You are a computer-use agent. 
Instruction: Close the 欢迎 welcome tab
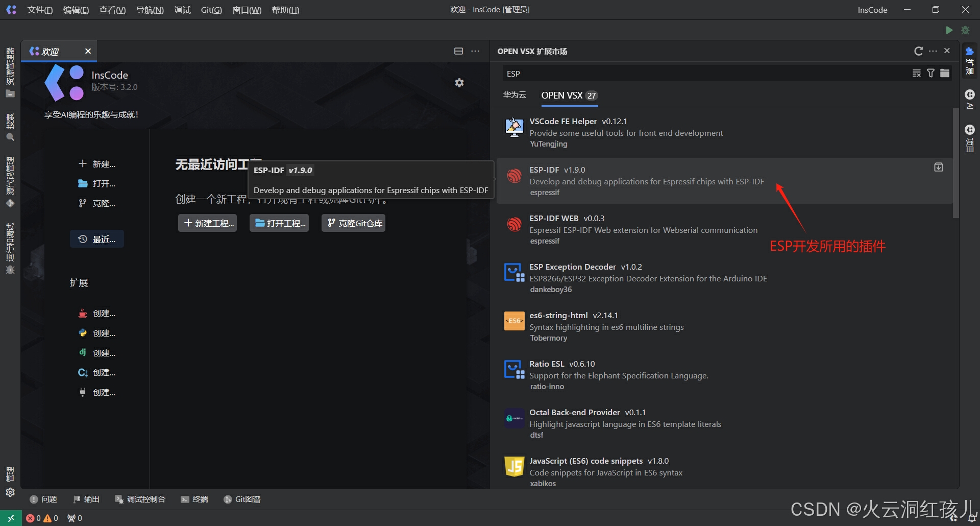(88, 51)
